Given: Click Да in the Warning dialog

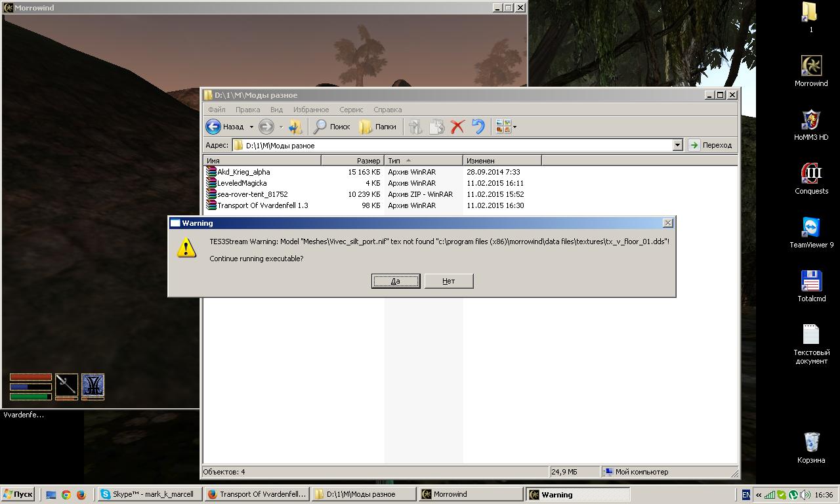Looking at the screenshot, I should 396,281.
